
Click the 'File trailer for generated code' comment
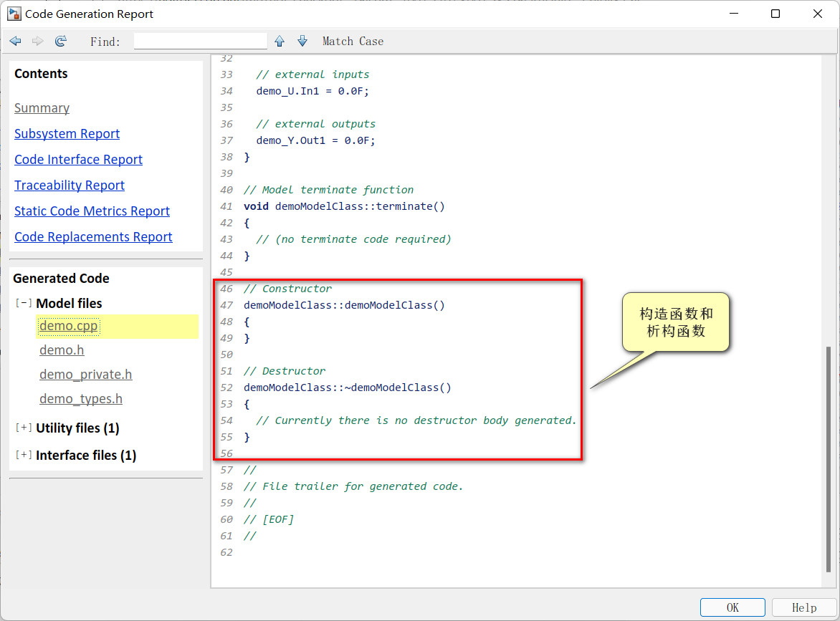(353, 486)
